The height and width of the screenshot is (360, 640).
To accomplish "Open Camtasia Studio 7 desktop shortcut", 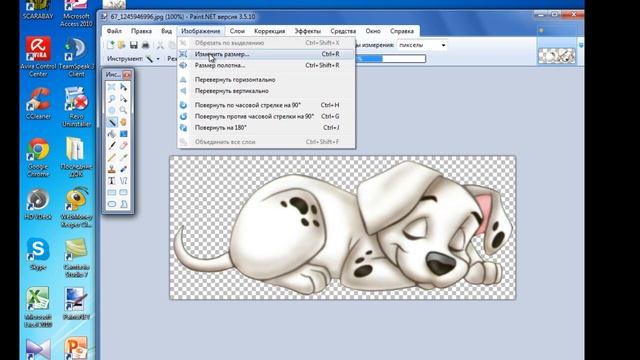I will click(x=76, y=258).
